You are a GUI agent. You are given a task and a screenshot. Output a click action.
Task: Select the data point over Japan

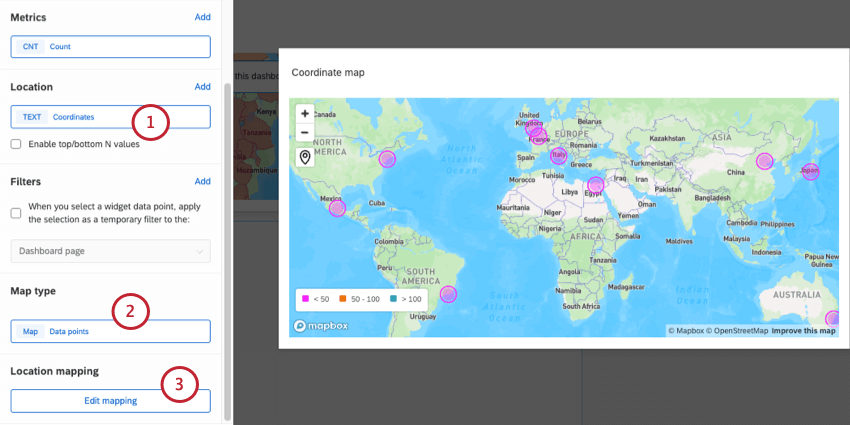[810, 171]
